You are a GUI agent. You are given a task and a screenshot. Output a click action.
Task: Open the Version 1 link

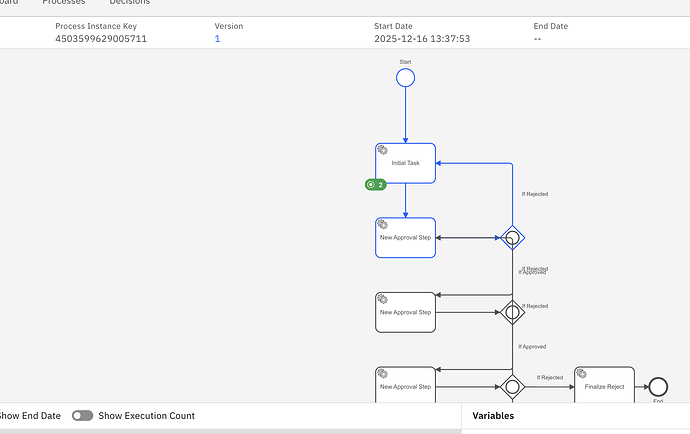(x=217, y=39)
